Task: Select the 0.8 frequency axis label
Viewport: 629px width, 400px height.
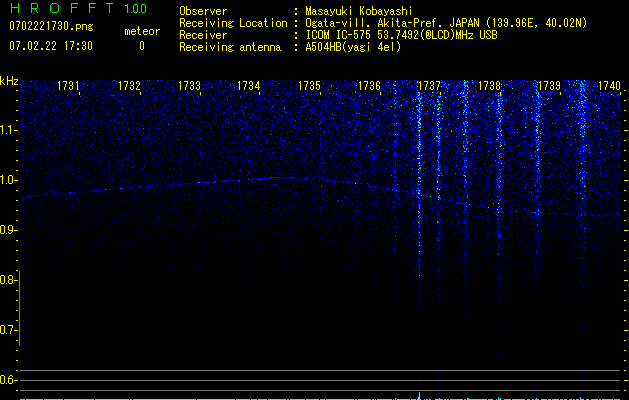Action: point(9,280)
